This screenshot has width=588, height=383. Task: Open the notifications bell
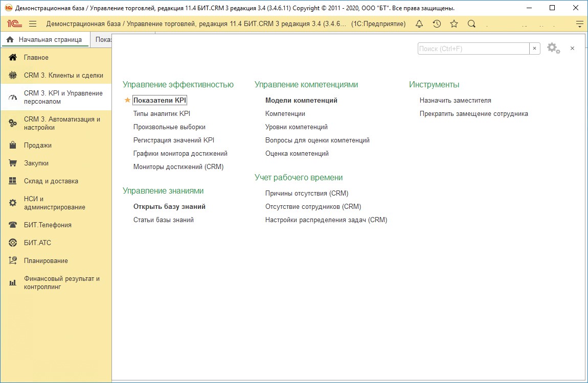[x=419, y=24]
